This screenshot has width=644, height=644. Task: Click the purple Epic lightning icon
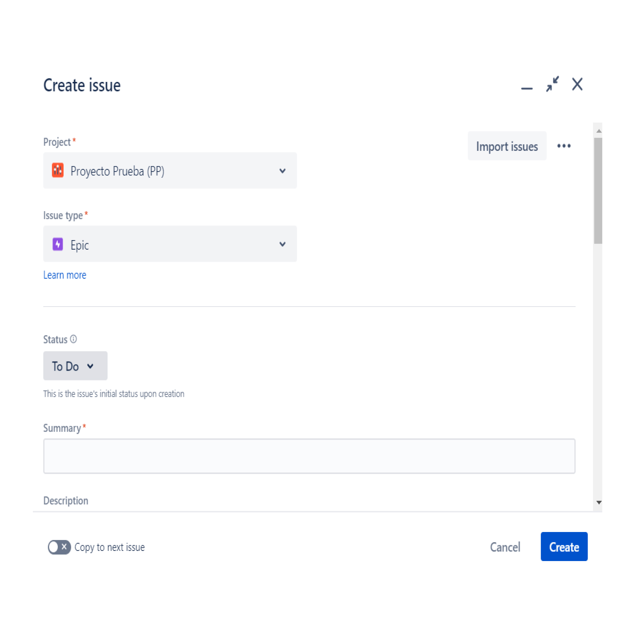[x=58, y=244]
